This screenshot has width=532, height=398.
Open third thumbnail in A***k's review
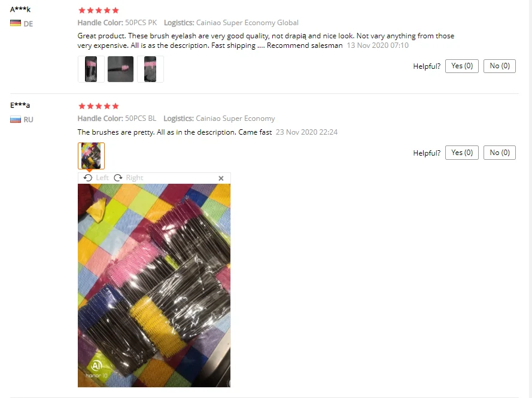[x=150, y=69]
